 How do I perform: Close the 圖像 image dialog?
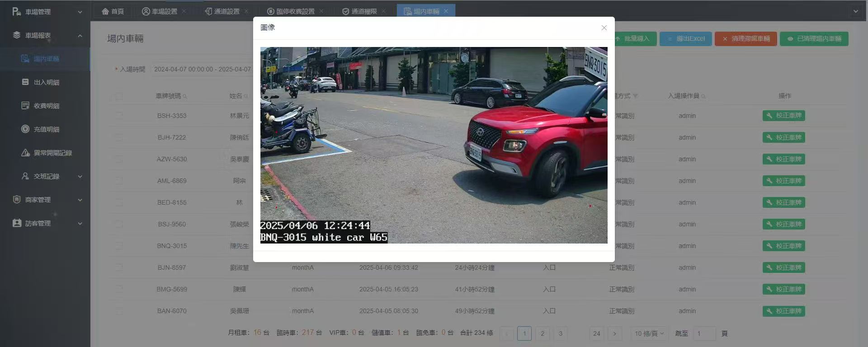pos(604,28)
